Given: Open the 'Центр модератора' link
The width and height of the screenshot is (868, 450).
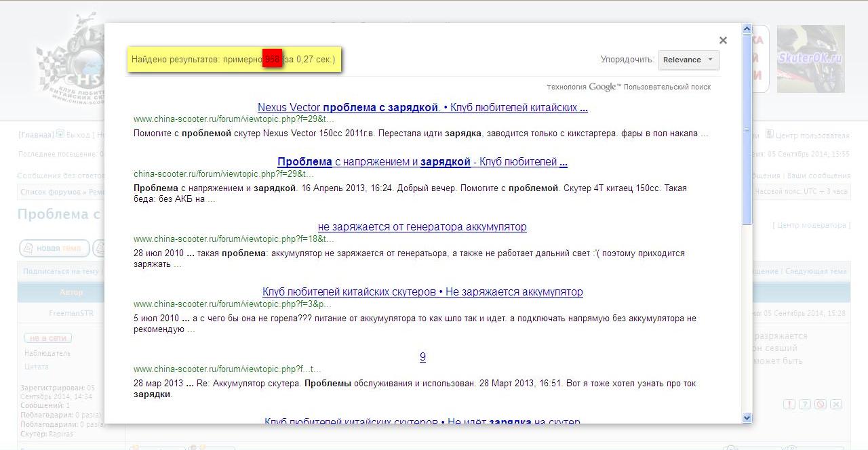Looking at the screenshot, I should (811, 225).
